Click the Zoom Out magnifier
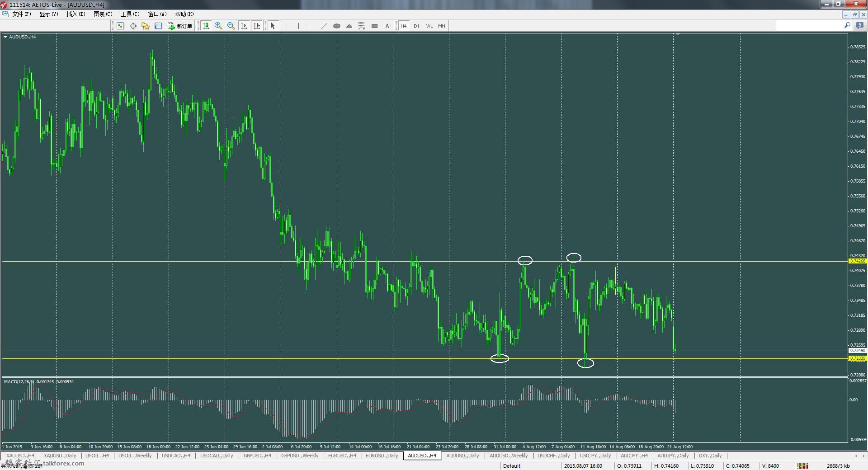The width and height of the screenshot is (868, 470). (x=231, y=26)
